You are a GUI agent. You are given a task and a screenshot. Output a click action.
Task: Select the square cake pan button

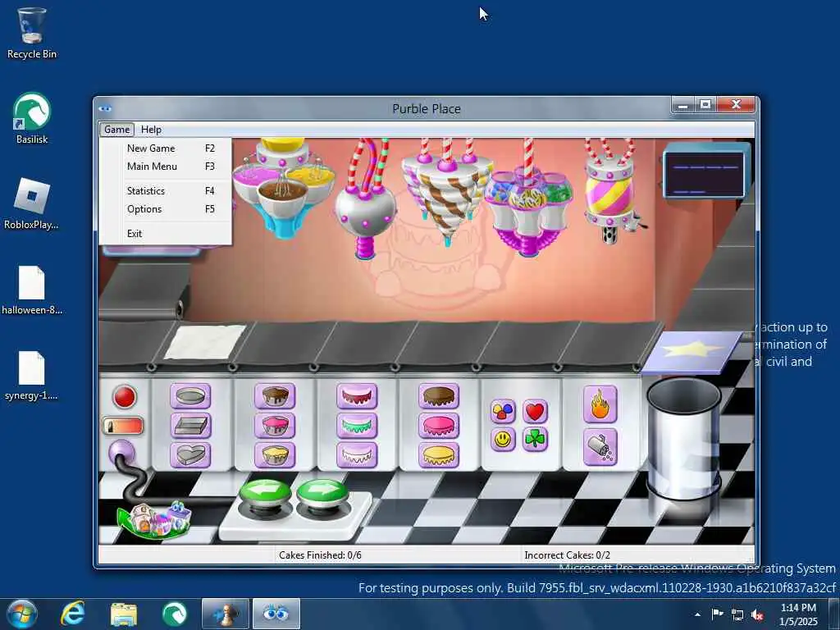tap(190, 426)
